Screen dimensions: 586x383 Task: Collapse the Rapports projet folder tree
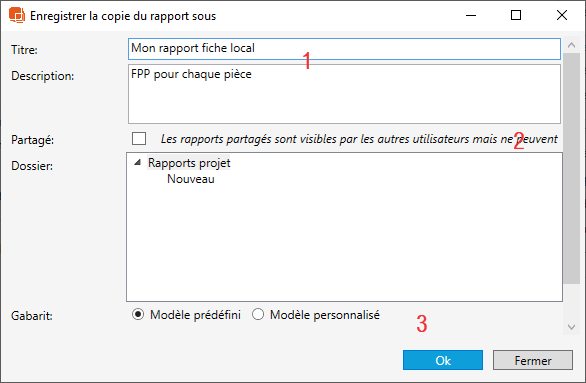(x=138, y=163)
